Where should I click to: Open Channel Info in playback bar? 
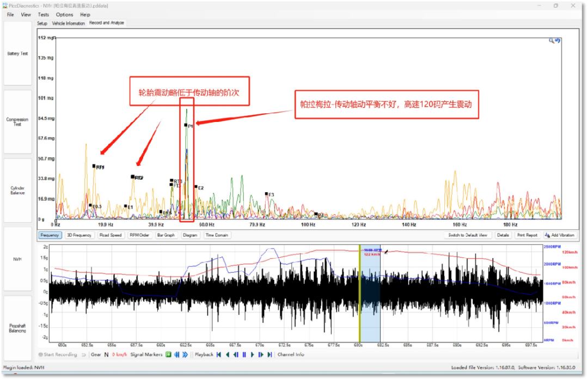(291, 354)
